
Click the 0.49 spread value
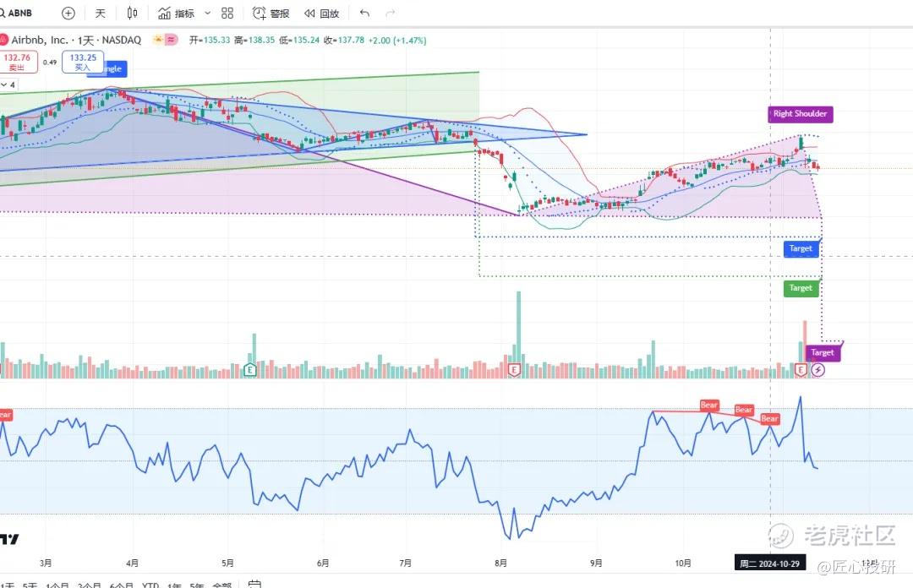(x=50, y=63)
